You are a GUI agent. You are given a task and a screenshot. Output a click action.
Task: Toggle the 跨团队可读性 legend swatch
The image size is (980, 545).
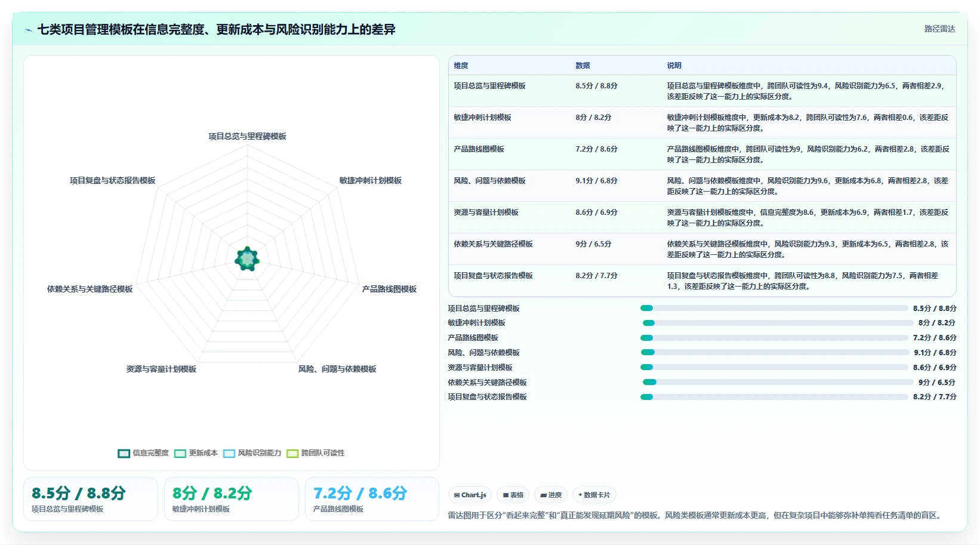[292, 454]
